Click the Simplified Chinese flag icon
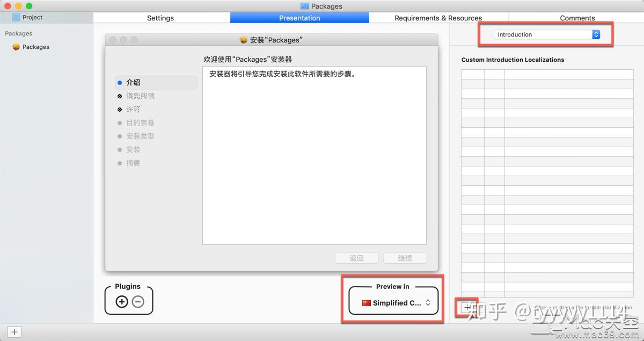Image resolution: width=644 pixels, height=341 pixels. 367,303
